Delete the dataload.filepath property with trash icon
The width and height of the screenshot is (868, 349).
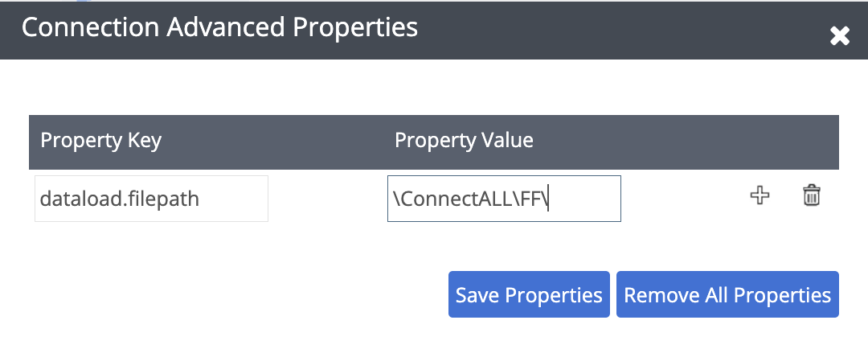point(812,195)
